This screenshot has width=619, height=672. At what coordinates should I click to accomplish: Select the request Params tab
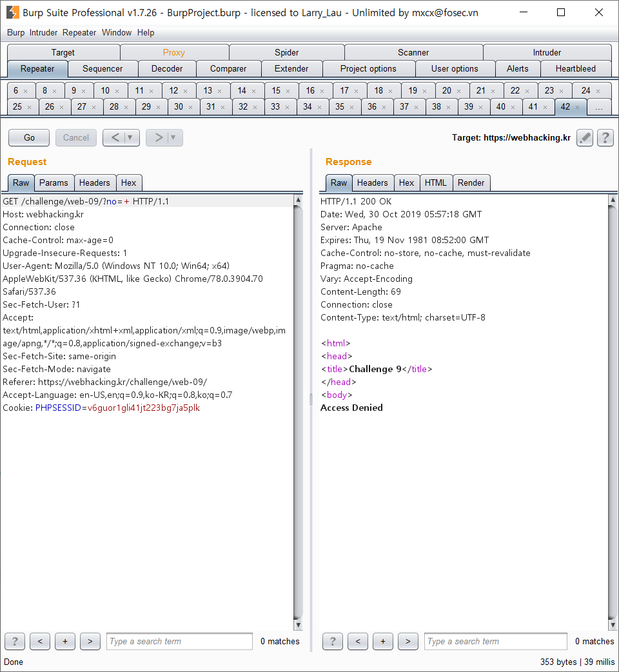tap(54, 183)
